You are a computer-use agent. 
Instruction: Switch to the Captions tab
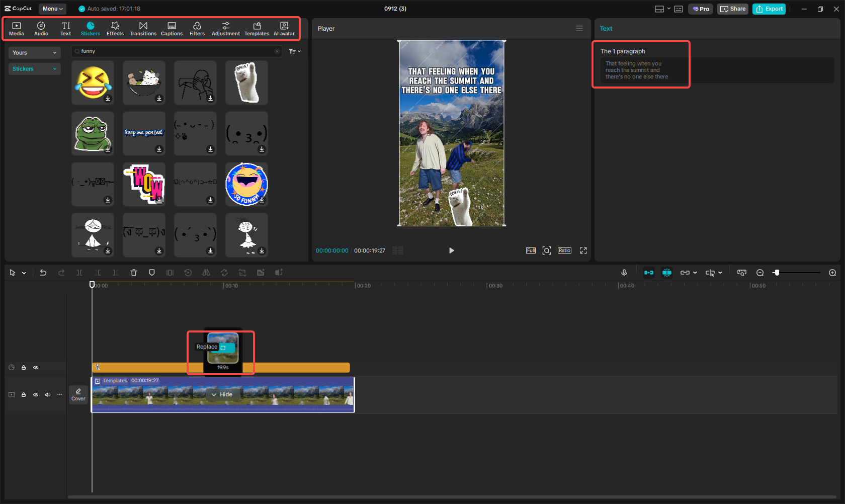tap(172, 28)
